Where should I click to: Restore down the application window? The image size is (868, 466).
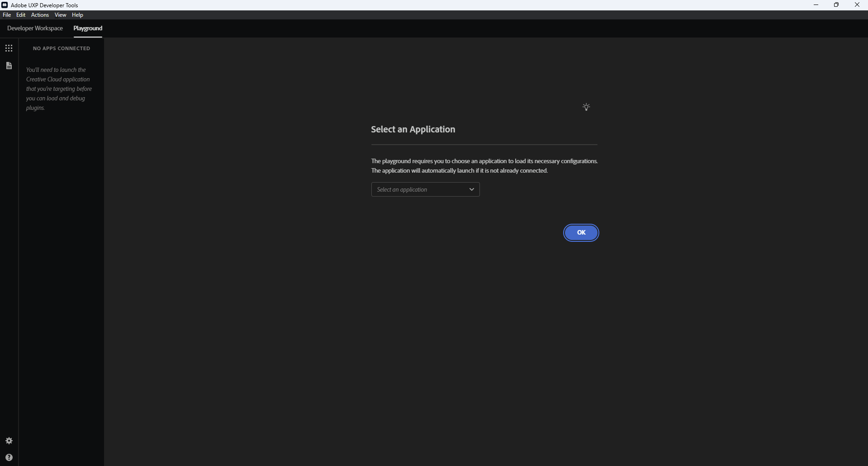click(836, 5)
